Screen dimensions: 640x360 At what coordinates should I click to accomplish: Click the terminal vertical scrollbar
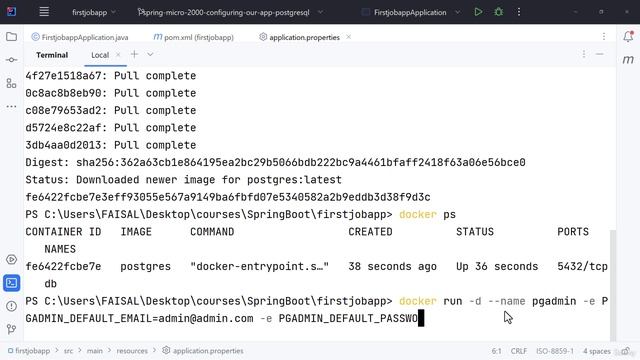(x=613, y=285)
